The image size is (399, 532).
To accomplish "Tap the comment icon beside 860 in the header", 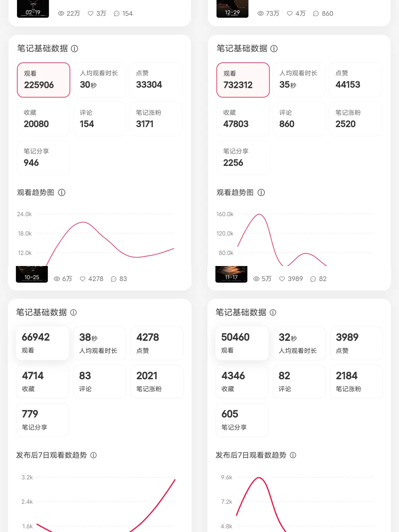I will [x=316, y=13].
